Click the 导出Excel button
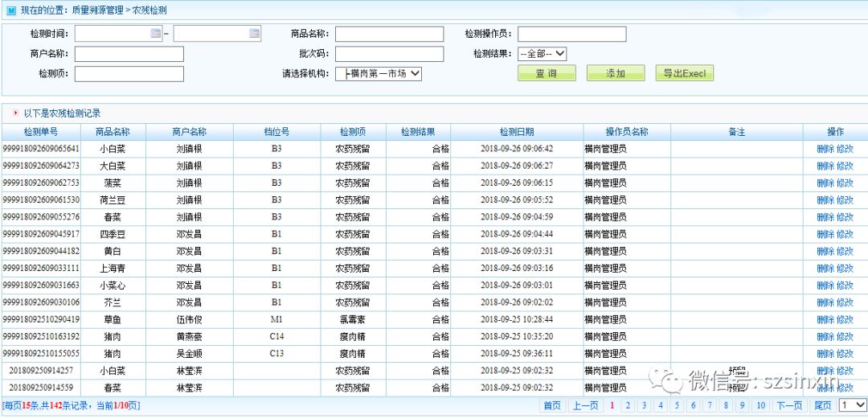Image resolution: width=868 pixels, height=419 pixels. click(x=684, y=73)
